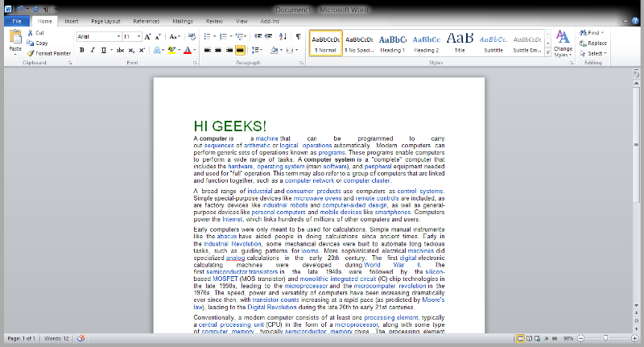644x347 pixels.
Task: Cut the selected text
Action: [x=35, y=33]
